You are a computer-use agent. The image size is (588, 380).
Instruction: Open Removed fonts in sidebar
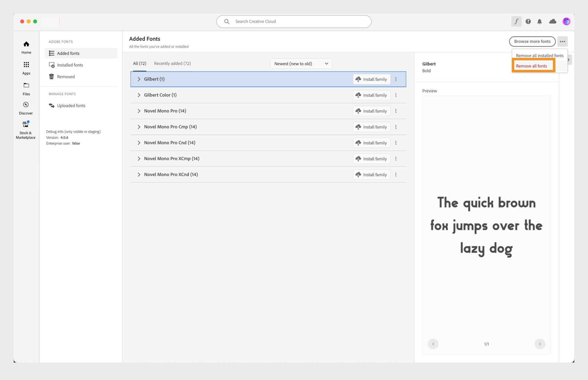pyautogui.click(x=81, y=77)
